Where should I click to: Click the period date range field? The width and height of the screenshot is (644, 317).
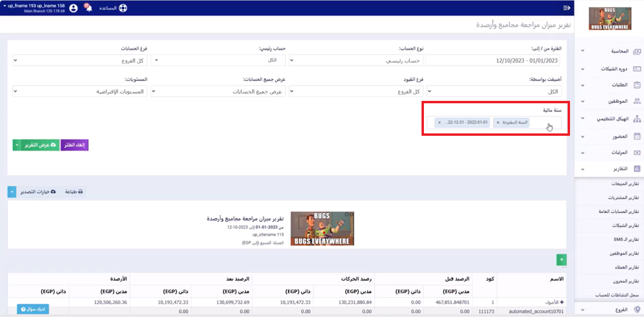[492, 61]
